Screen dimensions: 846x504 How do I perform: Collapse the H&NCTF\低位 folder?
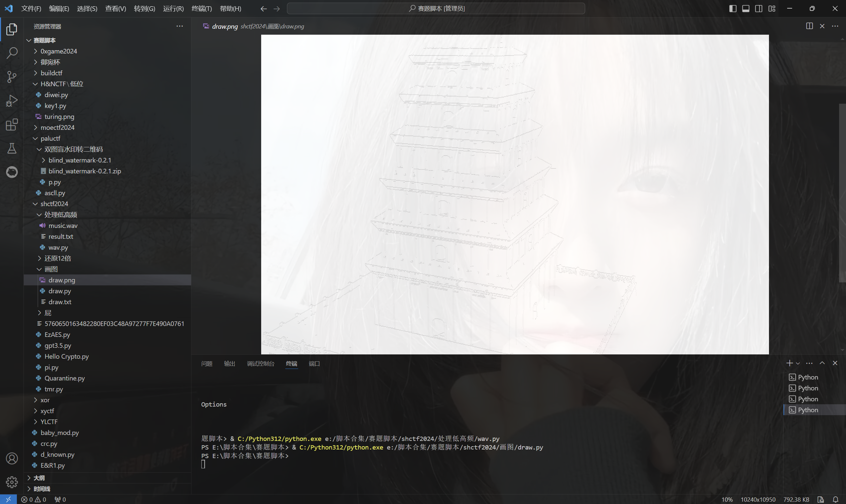(107, 84)
